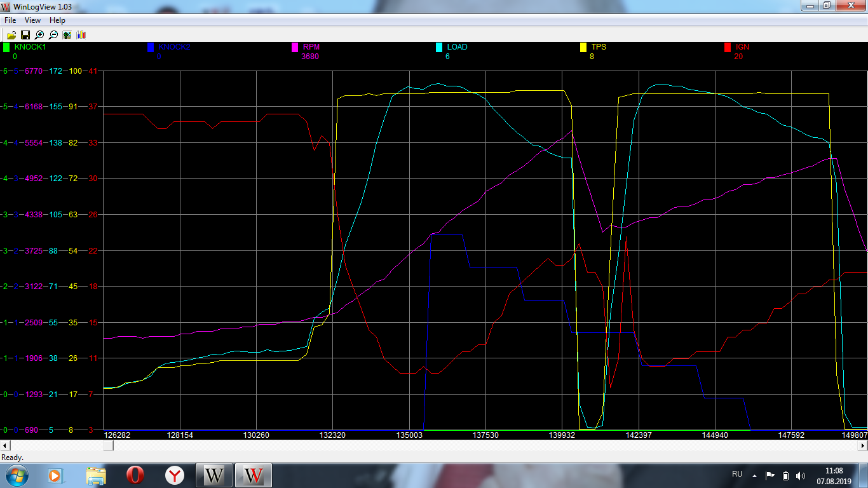Open the Help menu
This screenshot has width=868, height=488.
tap(57, 20)
